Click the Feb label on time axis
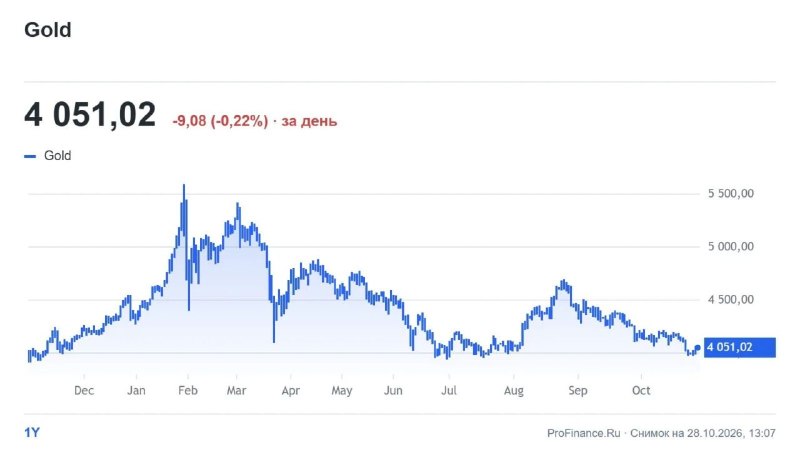 click(188, 390)
